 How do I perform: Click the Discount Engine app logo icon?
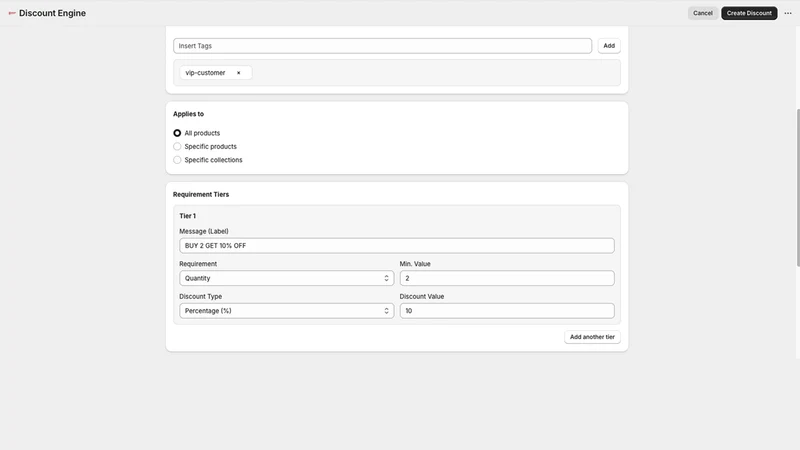point(12,13)
